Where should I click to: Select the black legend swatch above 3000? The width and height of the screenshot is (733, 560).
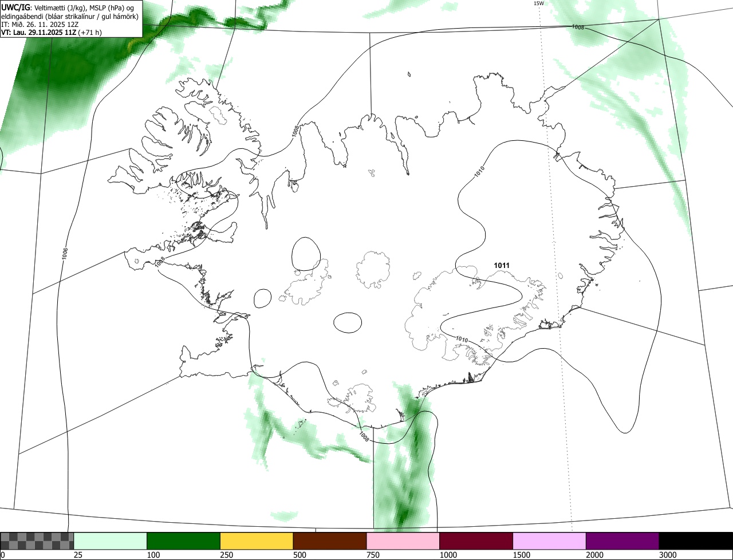(696, 541)
